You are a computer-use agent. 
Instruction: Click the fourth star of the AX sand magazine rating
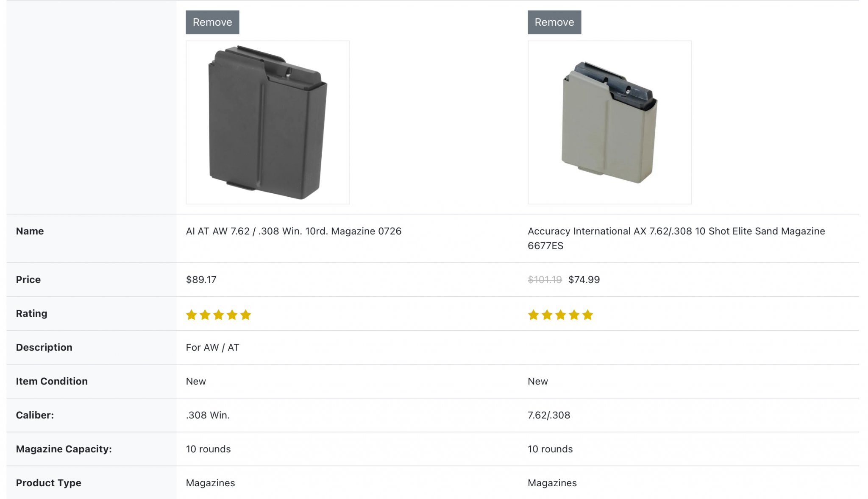[x=574, y=315]
